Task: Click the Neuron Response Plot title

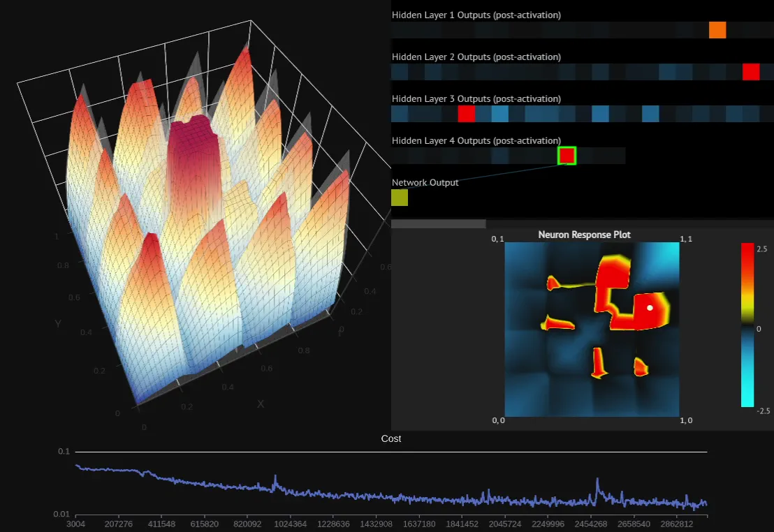Action: pyautogui.click(x=584, y=235)
